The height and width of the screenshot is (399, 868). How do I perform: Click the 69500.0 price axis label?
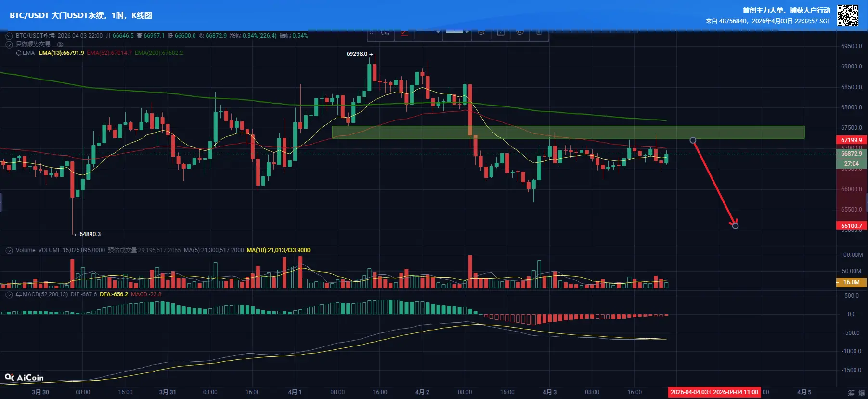(851, 46)
